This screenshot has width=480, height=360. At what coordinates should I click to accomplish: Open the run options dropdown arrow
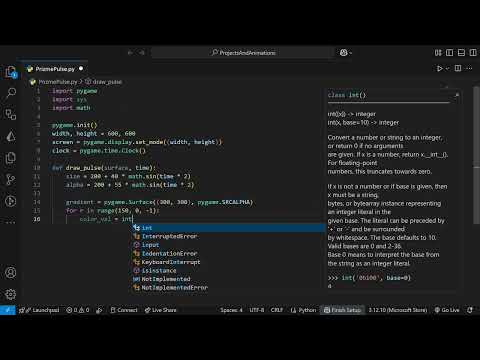point(448,68)
